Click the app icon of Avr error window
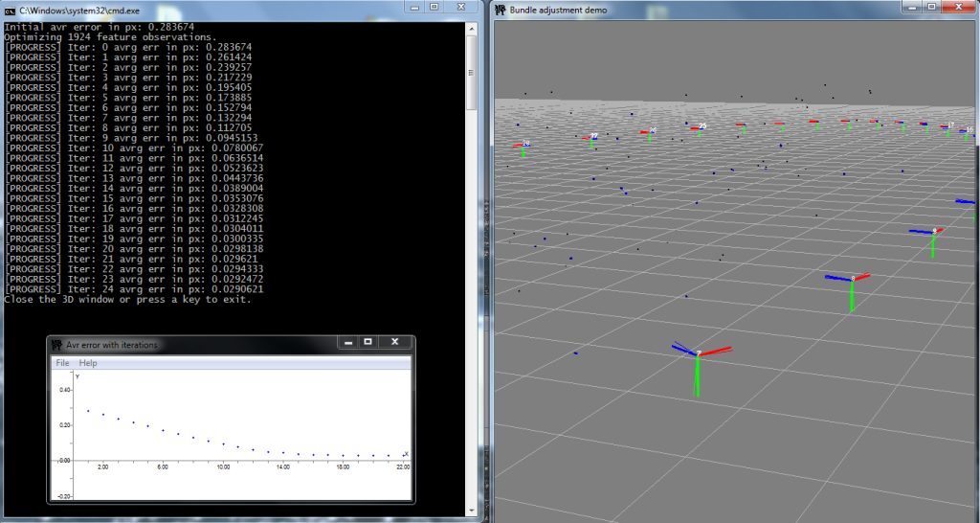The width and height of the screenshot is (980, 523). [57, 344]
